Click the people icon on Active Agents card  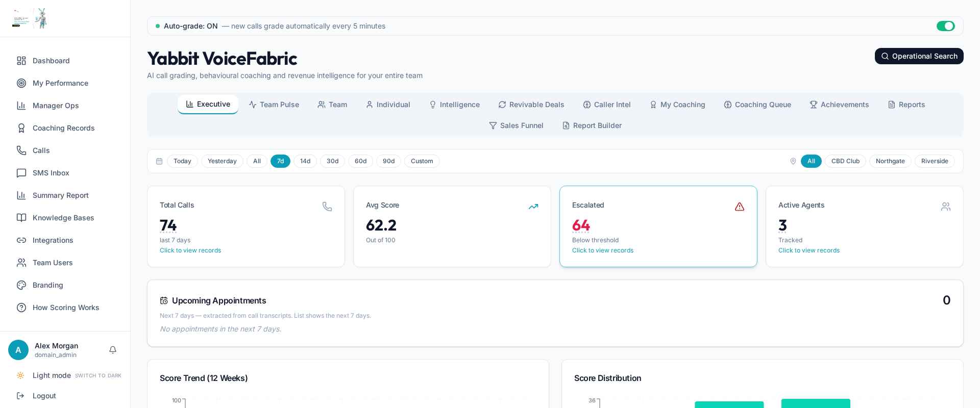pyautogui.click(x=946, y=207)
